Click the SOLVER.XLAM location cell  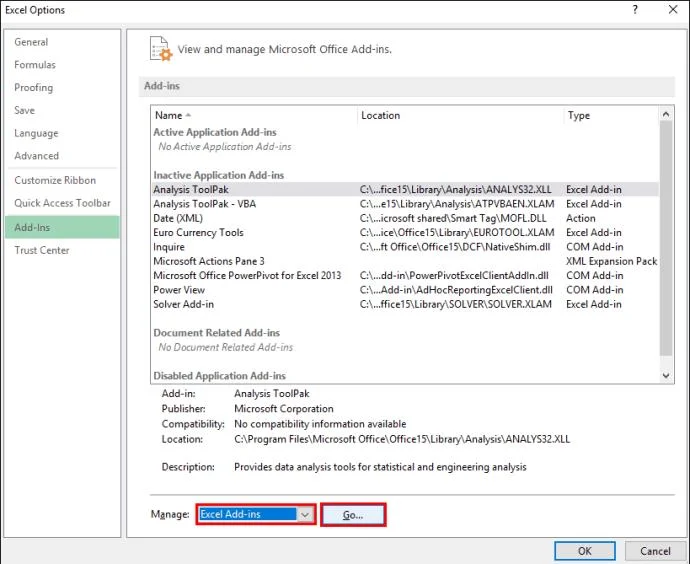point(455,304)
